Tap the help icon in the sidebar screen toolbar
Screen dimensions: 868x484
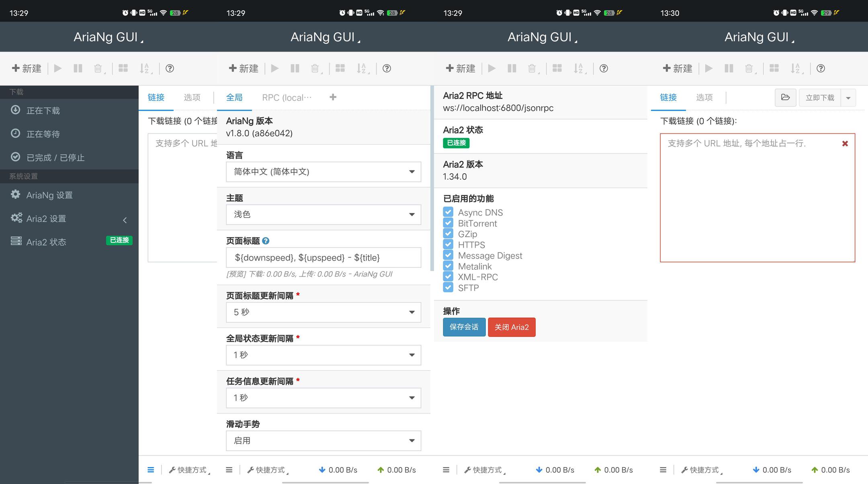pos(170,68)
